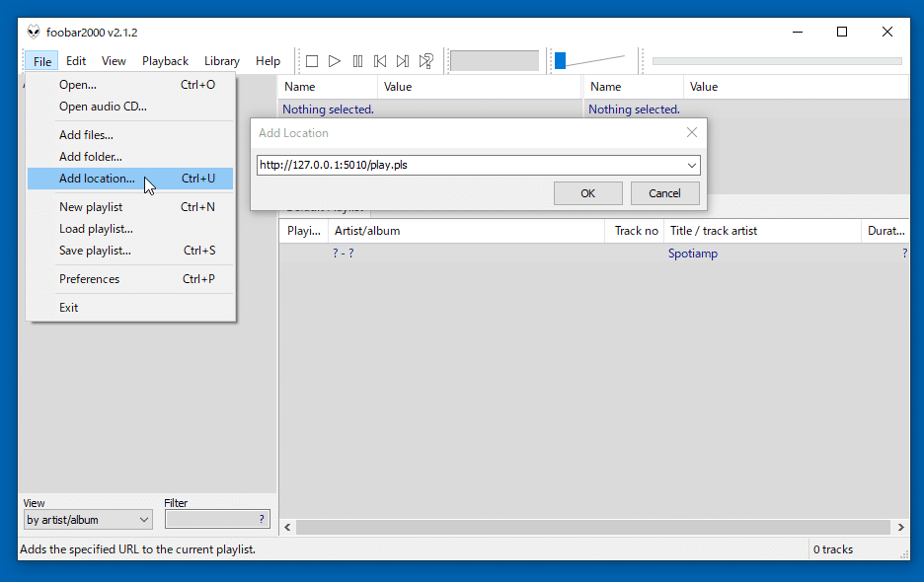Open the File menu

pyautogui.click(x=41, y=61)
